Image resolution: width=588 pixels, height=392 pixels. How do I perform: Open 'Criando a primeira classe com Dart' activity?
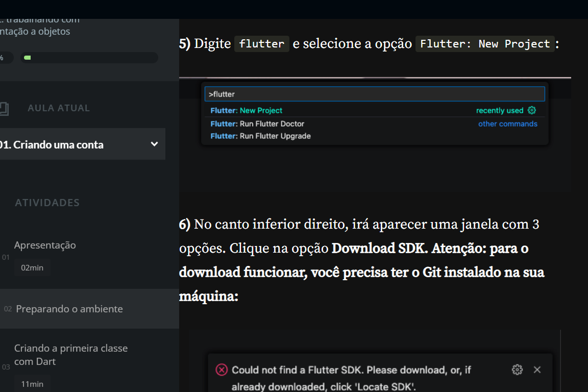pyautogui.click(x=71, y=355)
